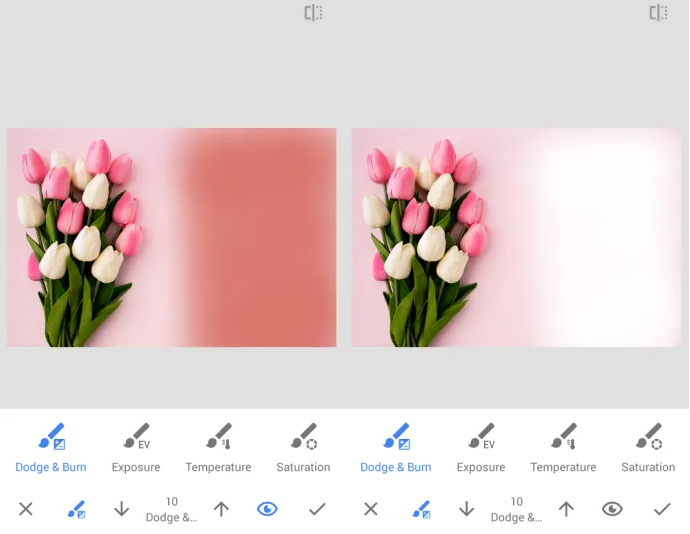Increase brush strength with up arrow, right screen
Viewport: 690px width, 534px height.
[x=566, y=509]
